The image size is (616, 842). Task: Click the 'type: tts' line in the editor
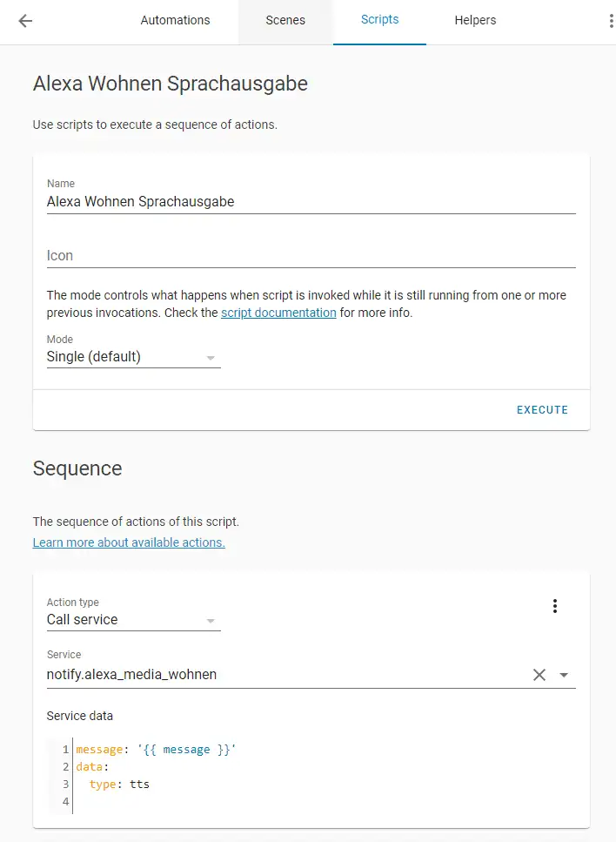120,785
